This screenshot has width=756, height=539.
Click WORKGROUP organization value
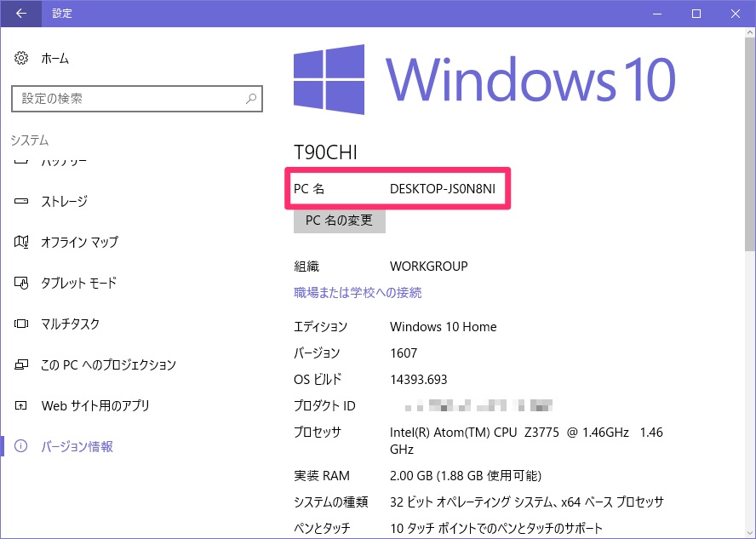pyautogui.click(x=428, y=267)
